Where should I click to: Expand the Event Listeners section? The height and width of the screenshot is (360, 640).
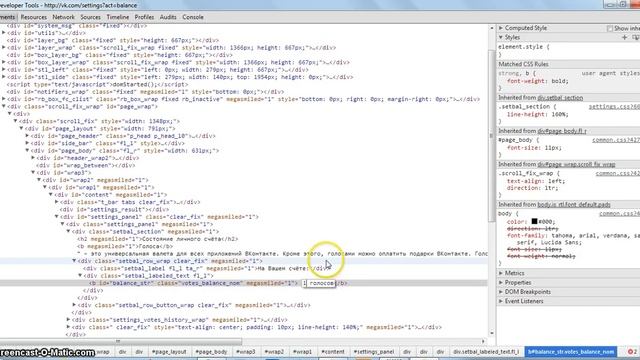click(501, 301)
